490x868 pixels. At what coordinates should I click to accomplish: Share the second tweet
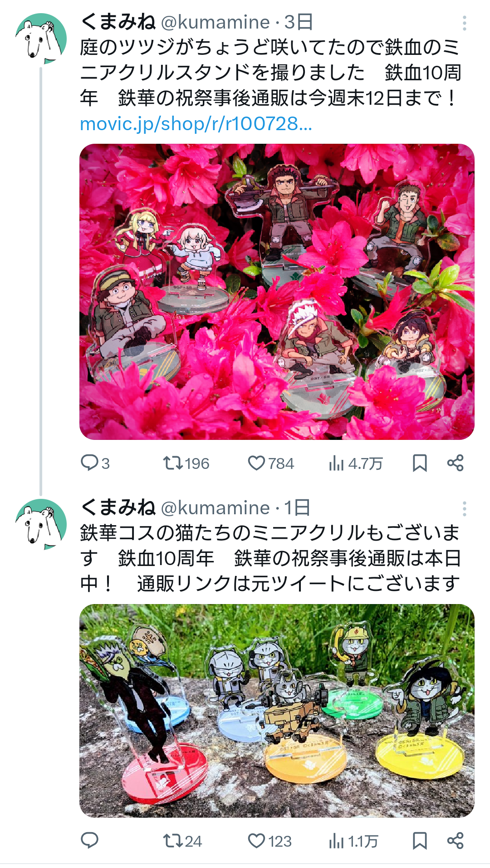pos(455,841)
